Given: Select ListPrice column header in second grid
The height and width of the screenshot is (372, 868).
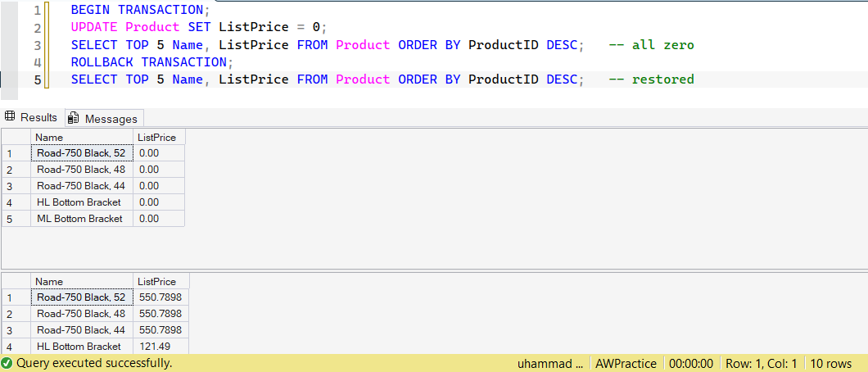Looking at the screenshot, I should (x=161, y=281).
